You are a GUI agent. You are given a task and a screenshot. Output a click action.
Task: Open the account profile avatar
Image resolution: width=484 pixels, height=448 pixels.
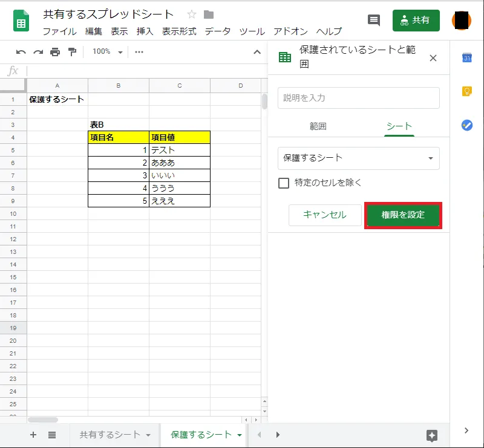(x=462, y=21)
